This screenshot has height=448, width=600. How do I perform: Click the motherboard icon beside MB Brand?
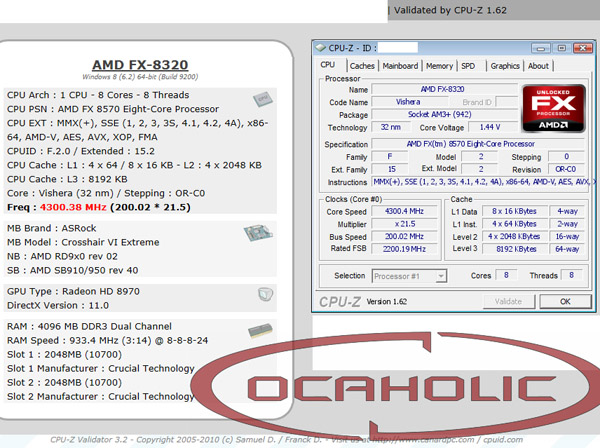(258, 233)
